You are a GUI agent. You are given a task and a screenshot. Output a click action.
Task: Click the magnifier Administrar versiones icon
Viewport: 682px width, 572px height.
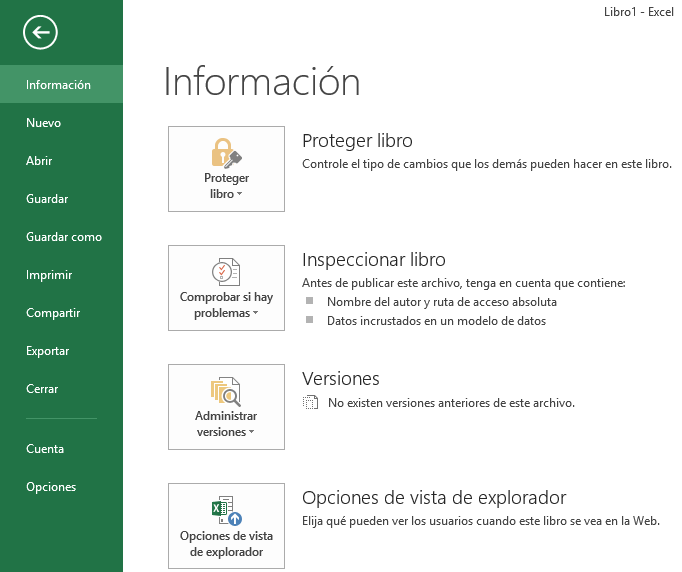tap(226, 391)
